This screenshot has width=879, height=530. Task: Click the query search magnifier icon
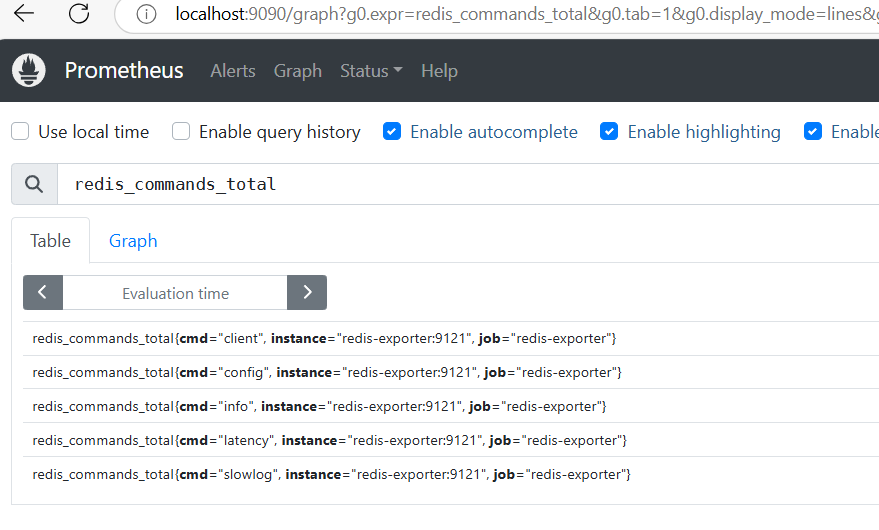click(x=34, y=184)
